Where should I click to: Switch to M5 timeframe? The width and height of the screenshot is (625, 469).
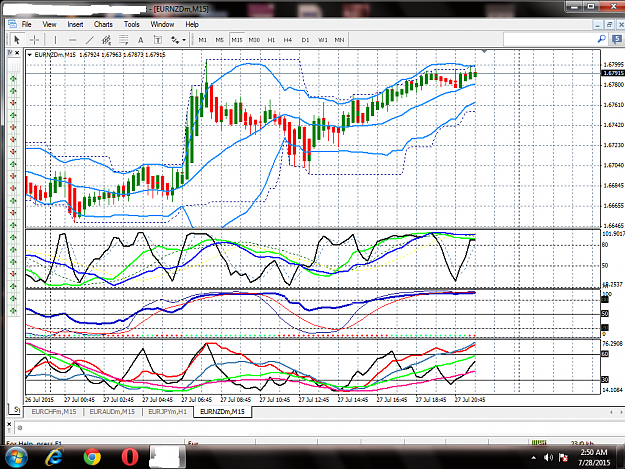(220, 40)
